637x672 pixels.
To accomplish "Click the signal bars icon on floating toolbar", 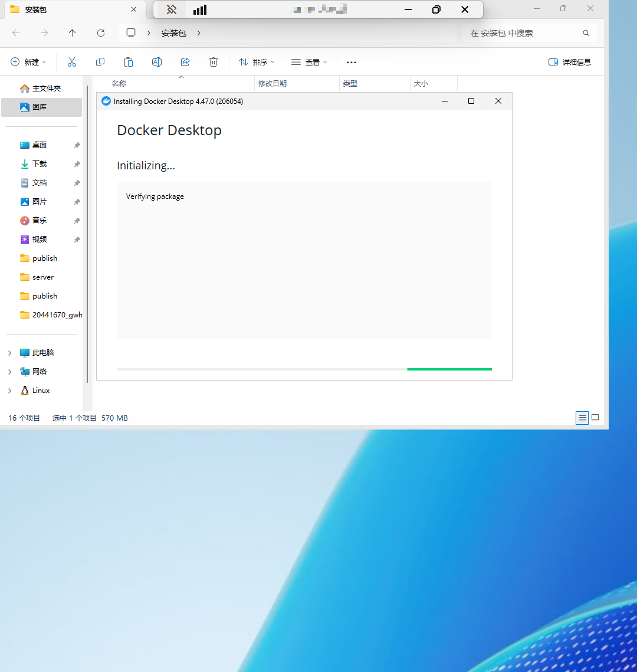I will (x=199, y=9).
